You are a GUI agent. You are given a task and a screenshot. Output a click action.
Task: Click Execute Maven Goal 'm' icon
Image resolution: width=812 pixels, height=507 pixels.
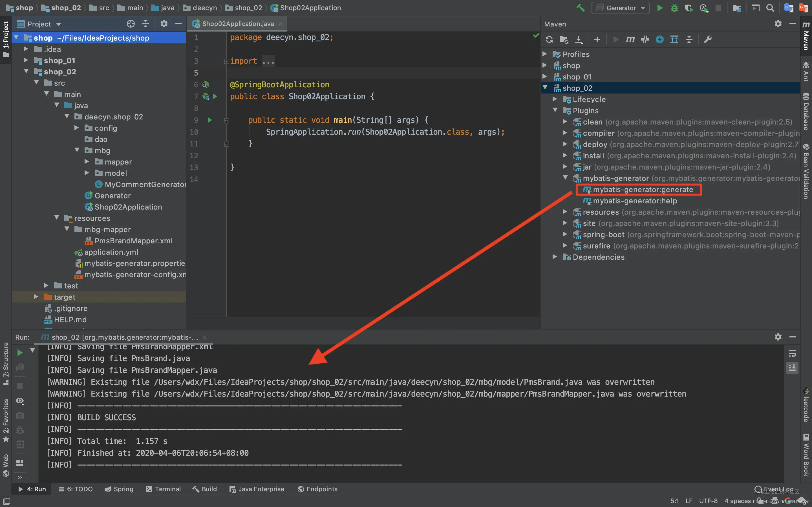[630, 39]
